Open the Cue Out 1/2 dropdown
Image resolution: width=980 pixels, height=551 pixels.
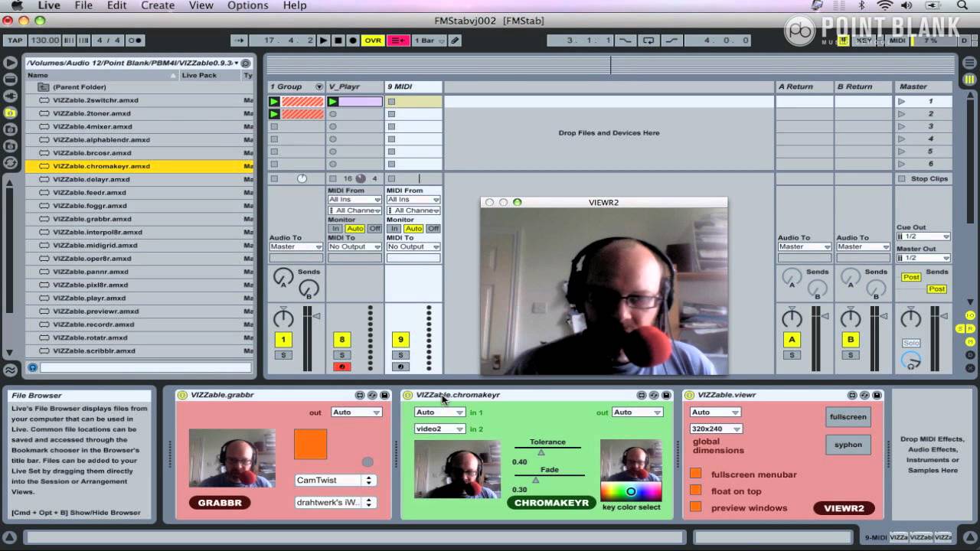point(923,236)
